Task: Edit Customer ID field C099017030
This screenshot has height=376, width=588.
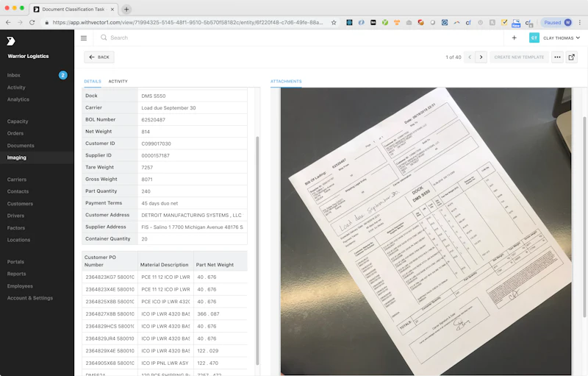Action: tap(193, 143)
